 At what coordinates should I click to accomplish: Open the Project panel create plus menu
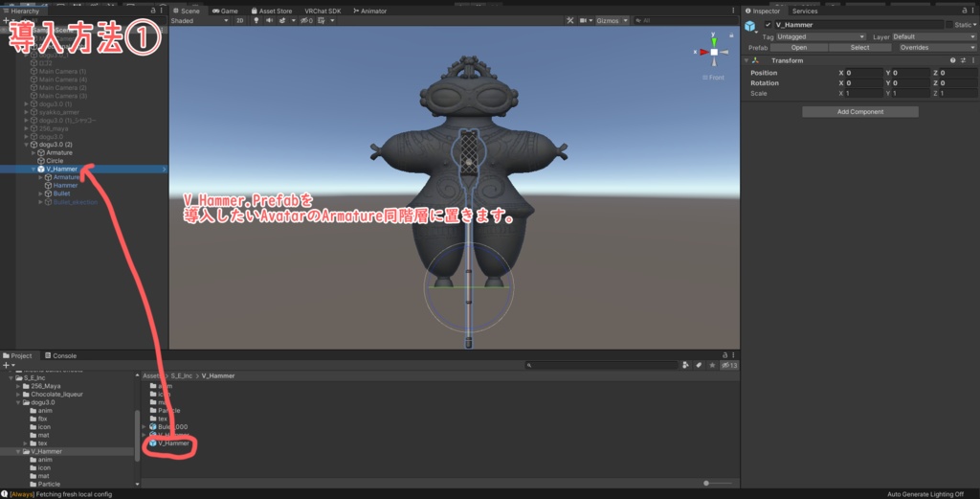pos(8,365)
